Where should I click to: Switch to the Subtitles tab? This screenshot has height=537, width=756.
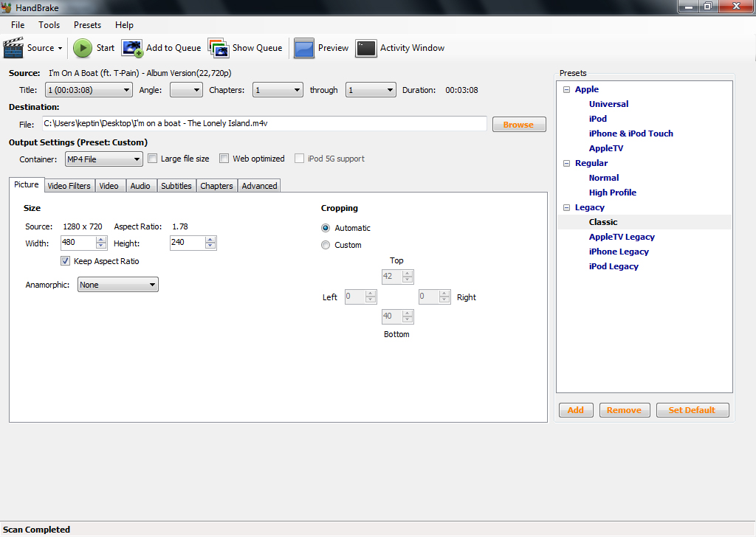(176, 186)
